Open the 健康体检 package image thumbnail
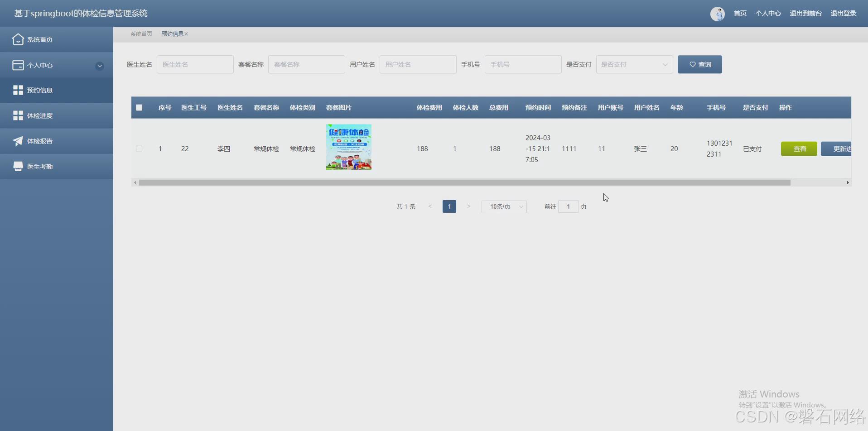868x431 pixels. (348, 147)
